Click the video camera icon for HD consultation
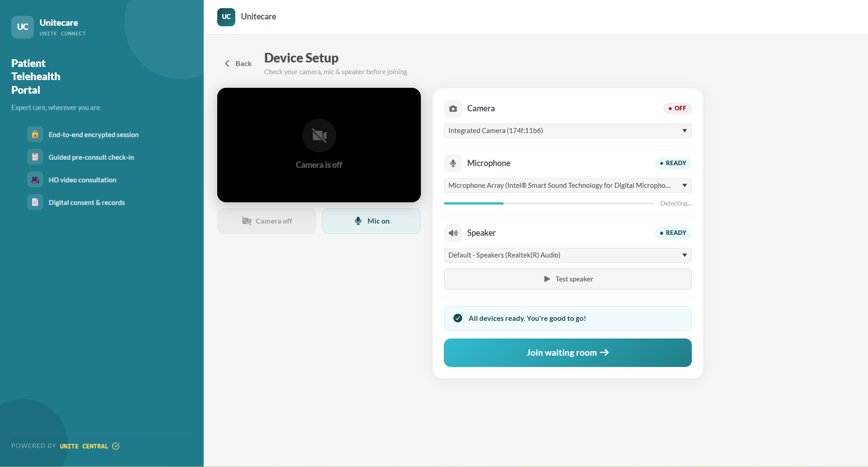Viewport: 868px width, 467px height. (35, 180)
